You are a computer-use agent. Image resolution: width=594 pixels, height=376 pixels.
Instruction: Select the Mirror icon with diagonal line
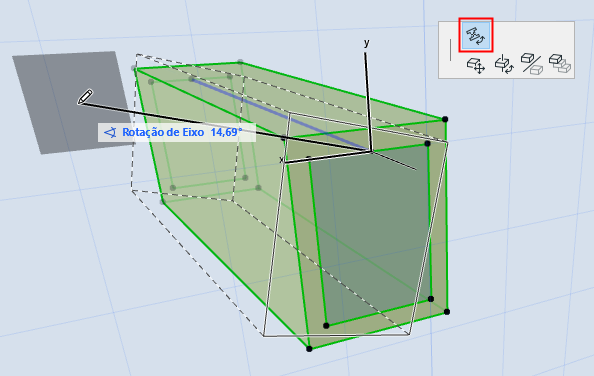click(532, 64)
